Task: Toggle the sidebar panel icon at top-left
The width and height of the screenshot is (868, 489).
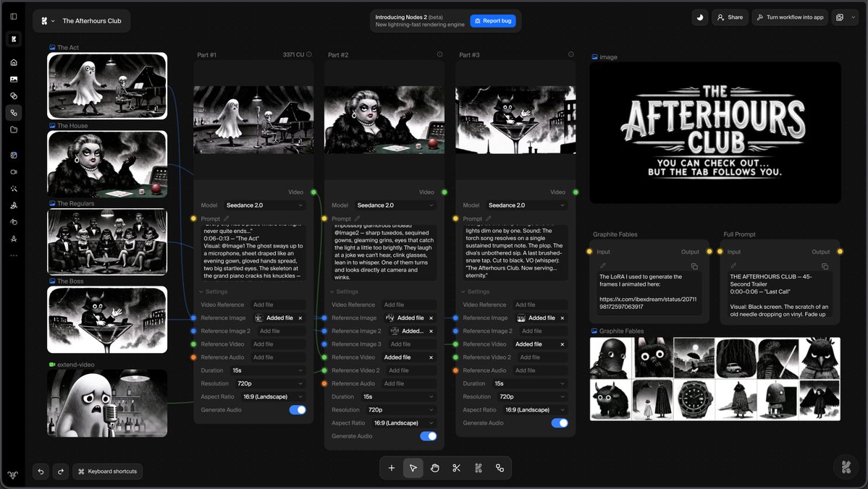Action: (14, 17)
